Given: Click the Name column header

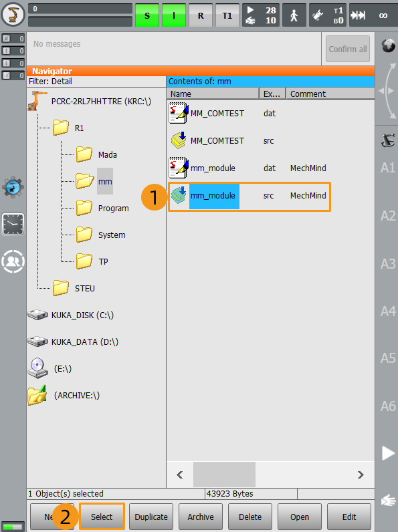Looking at the screenshot, I should [x=213, y=94].
